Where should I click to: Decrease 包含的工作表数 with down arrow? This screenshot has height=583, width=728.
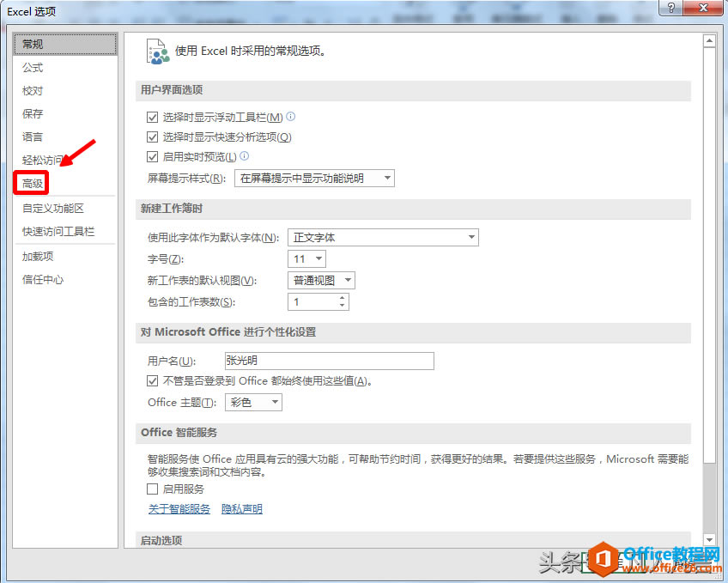click(x=343, y=306)
